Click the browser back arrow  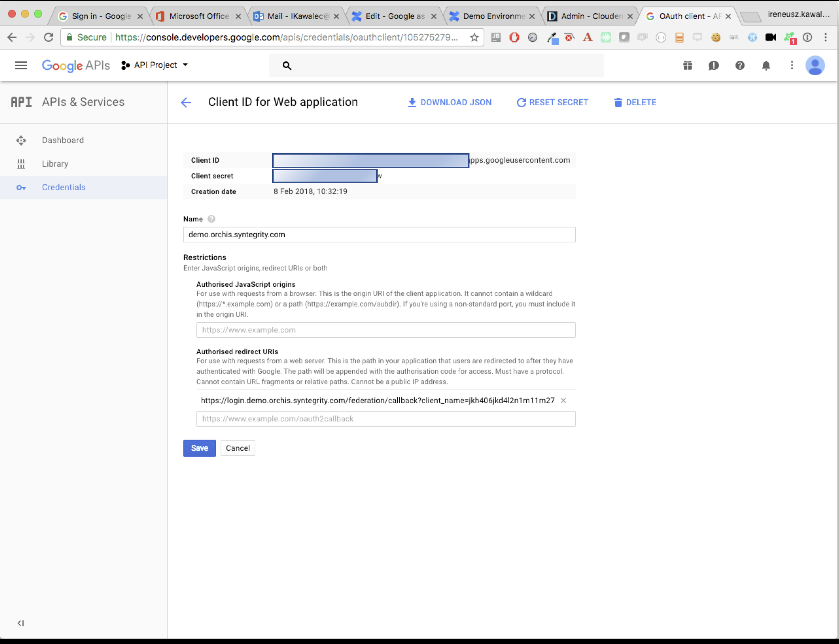tap(12, 37)
